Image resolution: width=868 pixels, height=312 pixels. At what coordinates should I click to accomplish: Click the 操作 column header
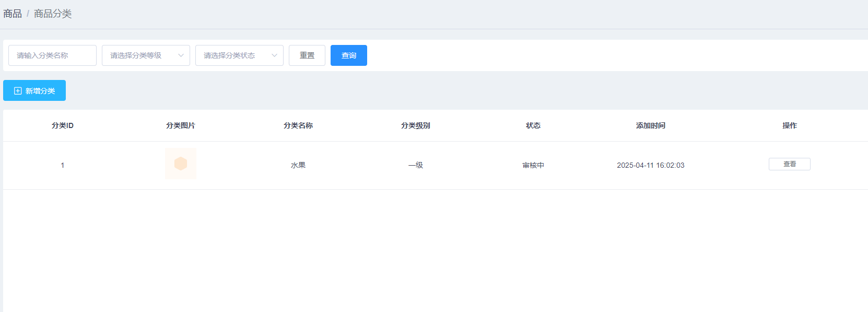(789, 125)
